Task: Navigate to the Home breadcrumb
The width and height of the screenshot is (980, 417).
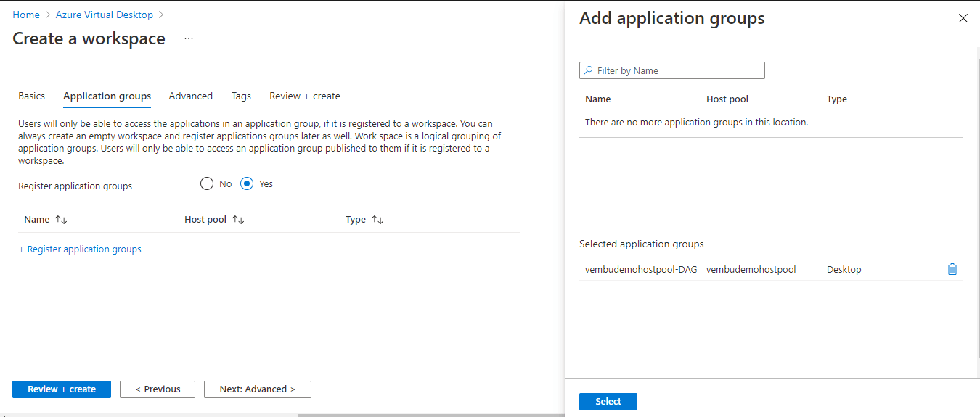Action: [x=26, y=15]
